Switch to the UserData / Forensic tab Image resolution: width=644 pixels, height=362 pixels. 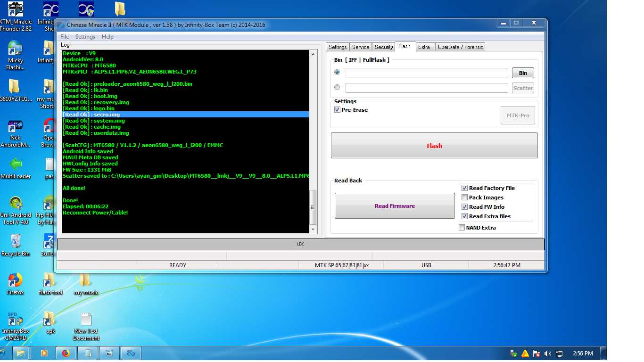[460, 47]
